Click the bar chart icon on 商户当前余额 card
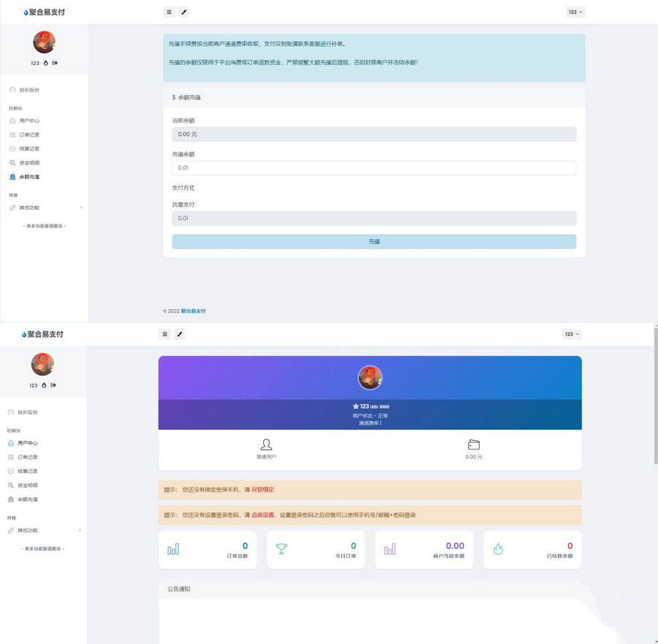Image resolution: width=658 pixels, height=644 pixels. [390, 549]
